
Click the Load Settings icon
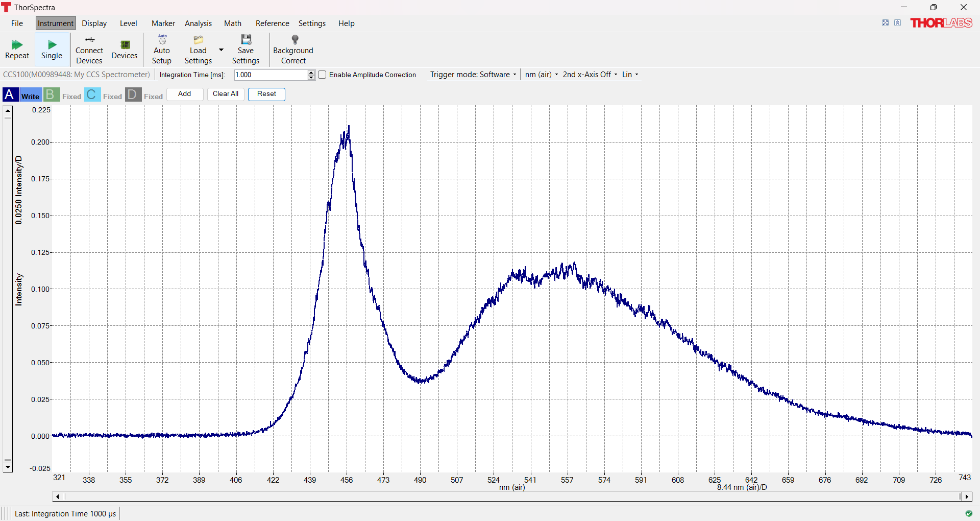click(198, 50)
